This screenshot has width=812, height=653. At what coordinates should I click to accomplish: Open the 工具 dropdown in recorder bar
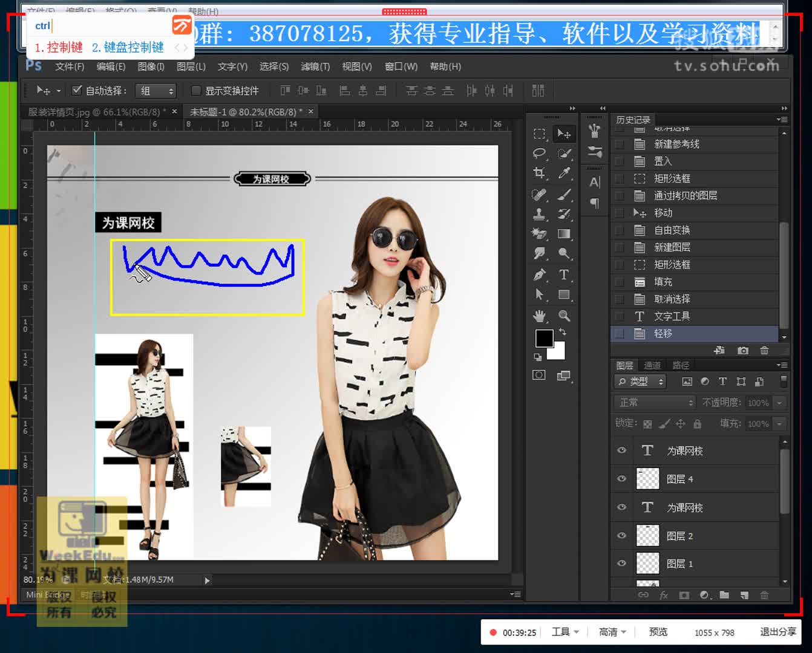tap(565, 632)
